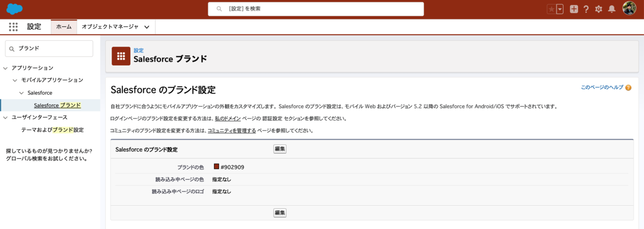Open the favorites list dropdown arrow
This screenshot has height=229, width=644.
(x=560, y=9)
